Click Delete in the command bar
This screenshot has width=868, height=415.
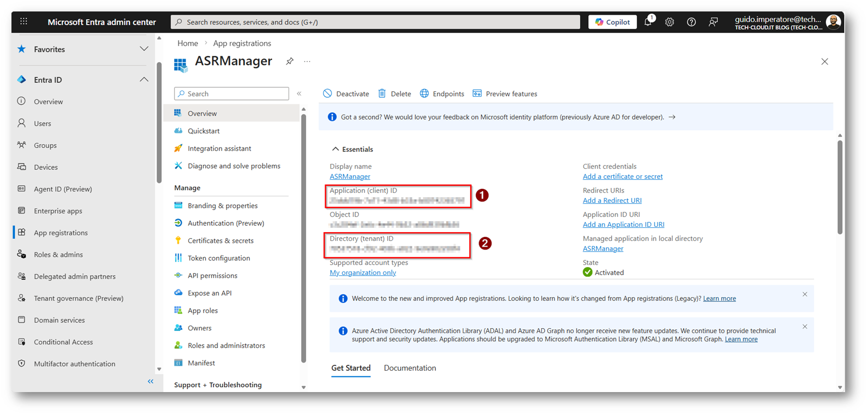tap(394, 94)
